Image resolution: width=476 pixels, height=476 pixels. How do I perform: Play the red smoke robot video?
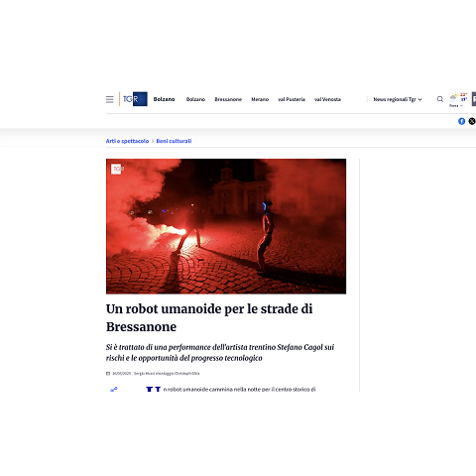click(x=226, y=226)
